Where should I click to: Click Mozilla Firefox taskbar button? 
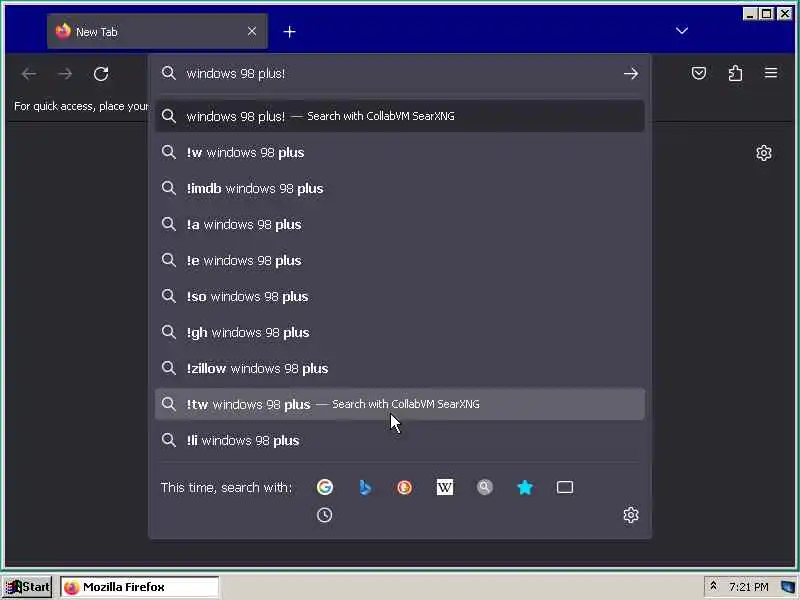click(x=139, y=587)
